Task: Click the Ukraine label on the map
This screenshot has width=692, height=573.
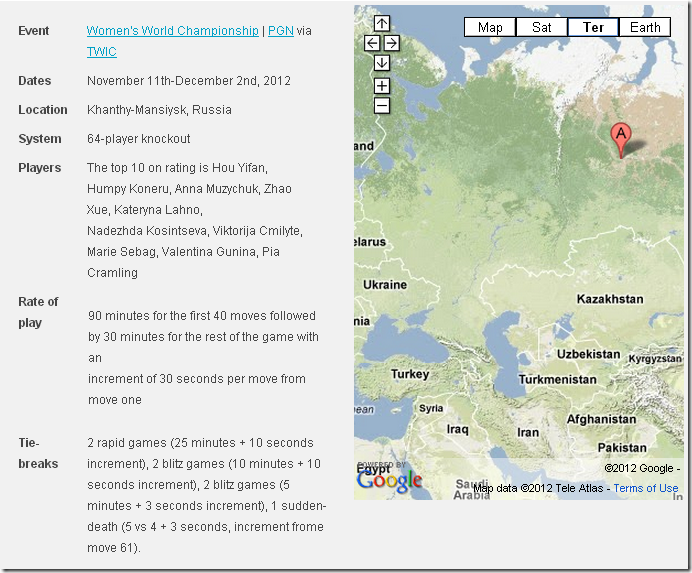Action: [x=385, y=284]
